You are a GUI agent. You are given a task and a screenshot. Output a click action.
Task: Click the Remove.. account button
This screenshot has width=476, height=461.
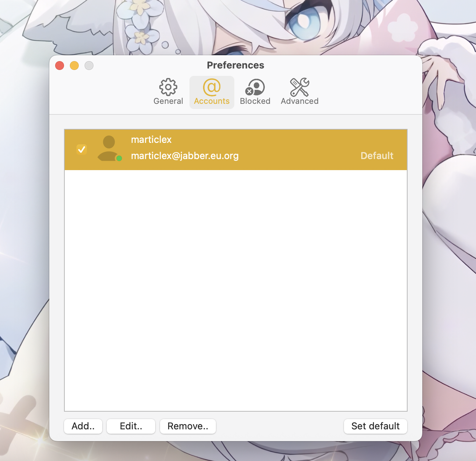coord(188,426)
